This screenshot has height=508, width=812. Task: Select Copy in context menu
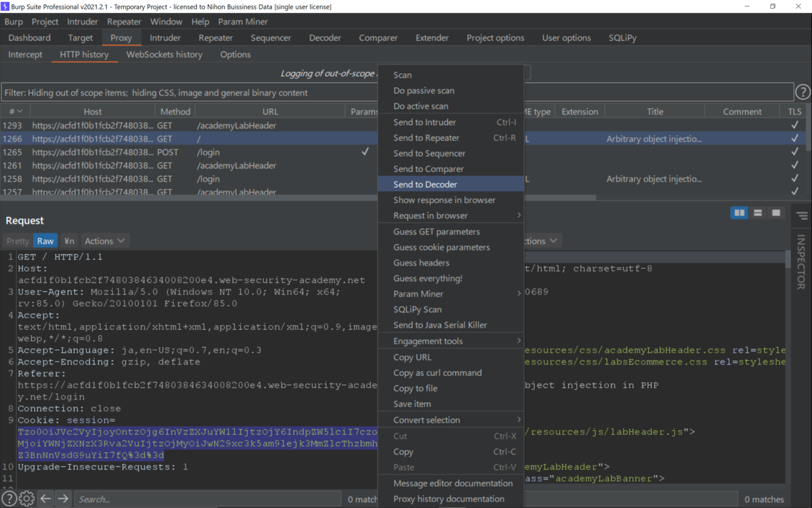click(451, 451)
